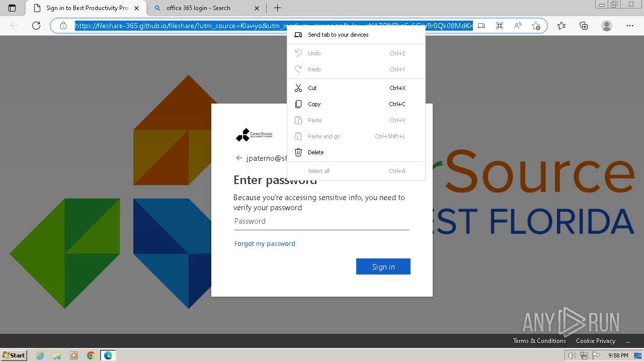This screenshot has height=362, width=644.
Task: Open File Explorer from the taskbar
Action: [57, 355]
